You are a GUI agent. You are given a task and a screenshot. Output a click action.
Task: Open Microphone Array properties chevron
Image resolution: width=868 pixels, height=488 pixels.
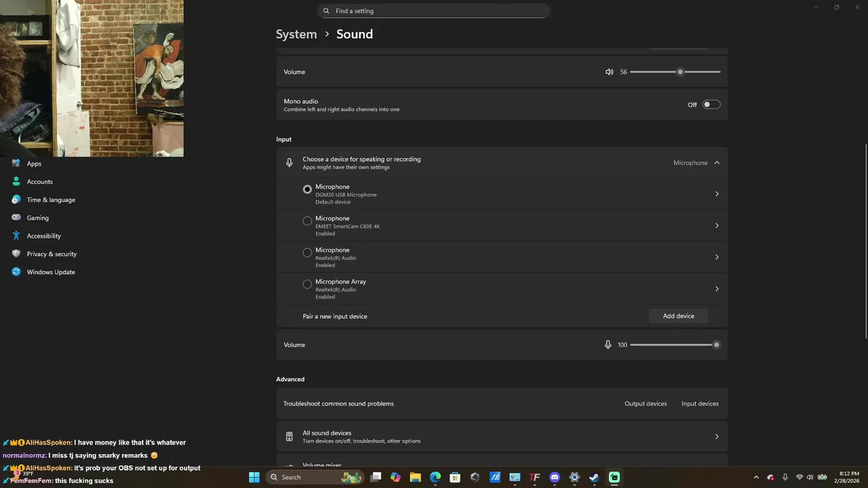click(717, 289)
